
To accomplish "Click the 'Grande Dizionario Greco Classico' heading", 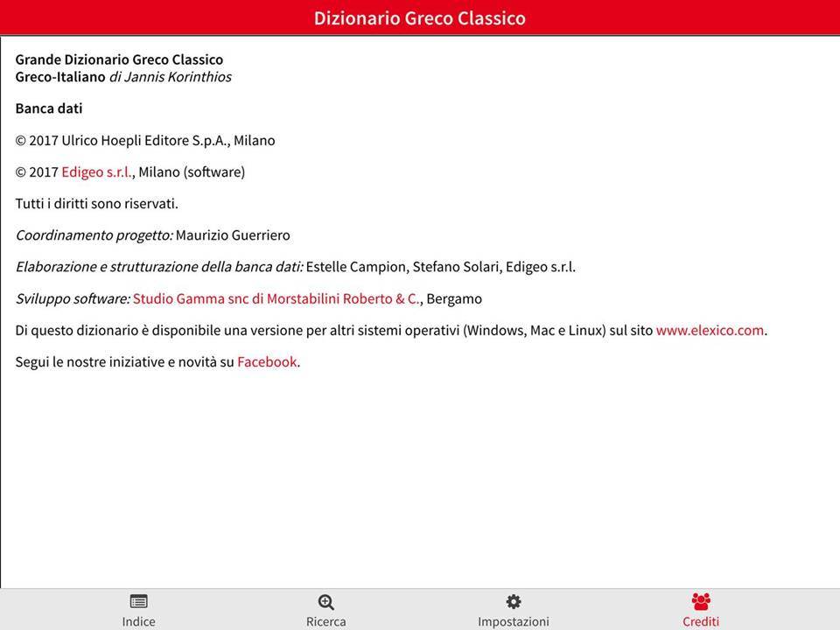I will click(x=119, y=59).
